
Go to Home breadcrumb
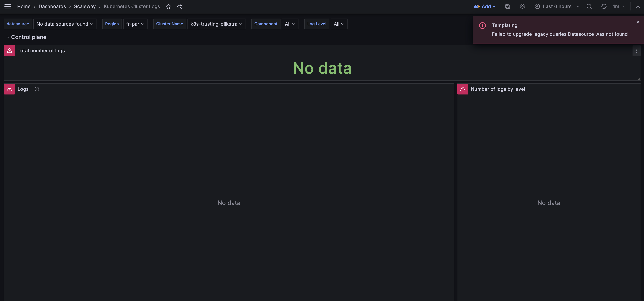pos(24,7)
